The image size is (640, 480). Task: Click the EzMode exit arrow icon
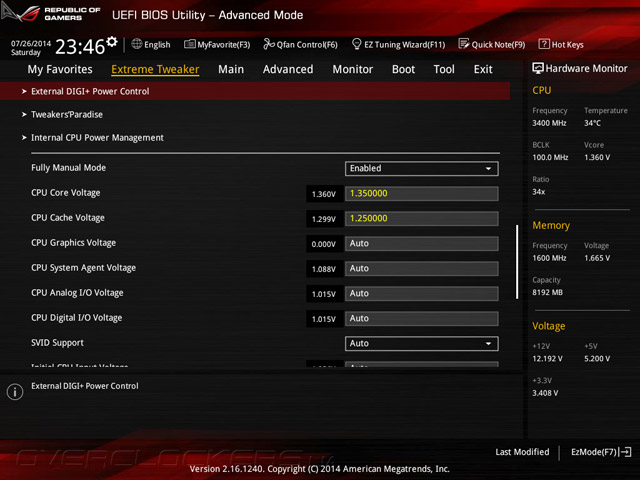tap(626, 452)
